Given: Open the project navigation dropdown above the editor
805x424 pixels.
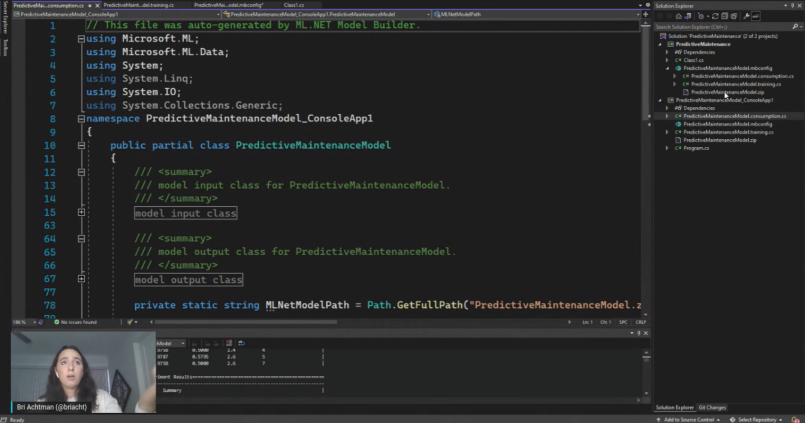Looking at the screenshot, I should click(x=218, y=14).
